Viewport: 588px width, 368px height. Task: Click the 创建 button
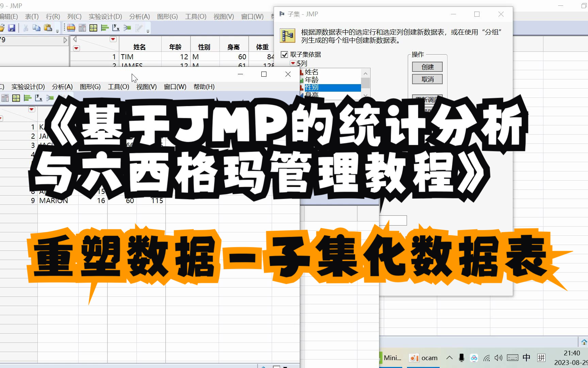(427, 67)
